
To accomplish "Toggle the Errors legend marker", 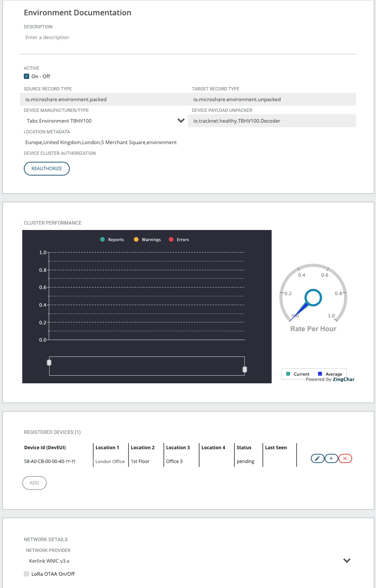I will 171,240.
